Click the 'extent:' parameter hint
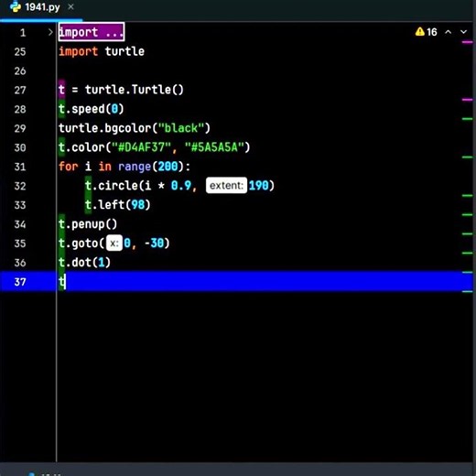Screen dimensions: 476x476 [226, 185]
